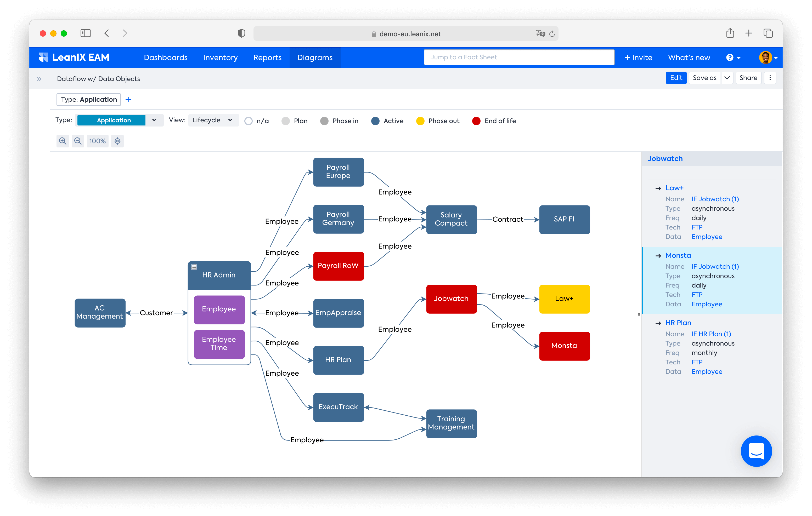Open the Intercom chat bubble
Image resolution: width=812 pixels, height=516 pixels.
click(756, 451)
